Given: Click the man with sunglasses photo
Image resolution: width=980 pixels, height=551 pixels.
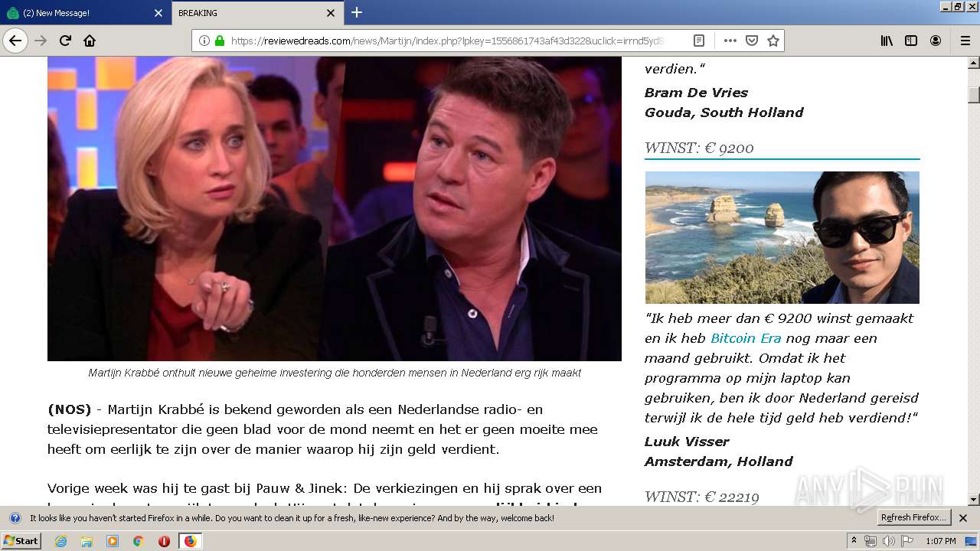Looking at the screenshot, I should pyautogui.click(x=782, y=237).
